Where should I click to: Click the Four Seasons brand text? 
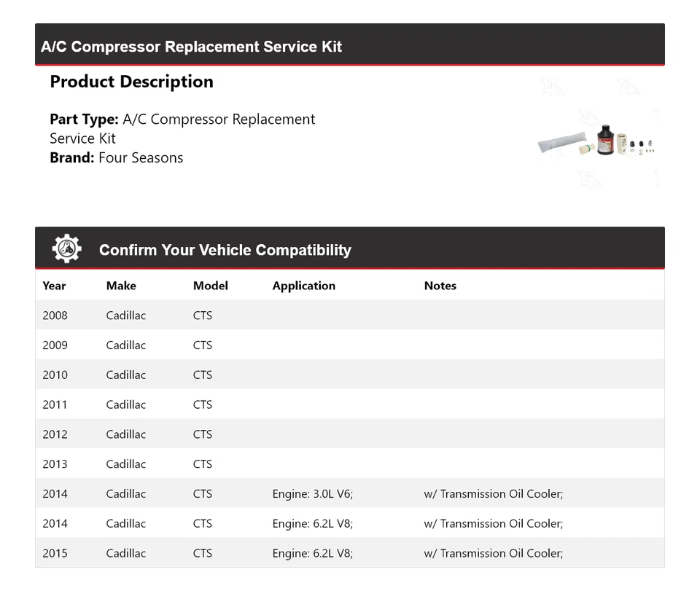pyautogui.click(x=141, y=157)
